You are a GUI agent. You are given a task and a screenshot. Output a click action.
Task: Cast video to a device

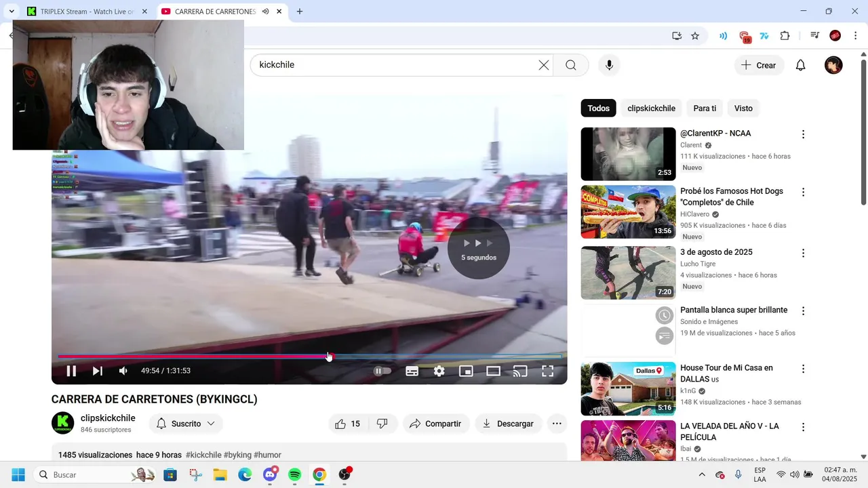tap(520, 371)
